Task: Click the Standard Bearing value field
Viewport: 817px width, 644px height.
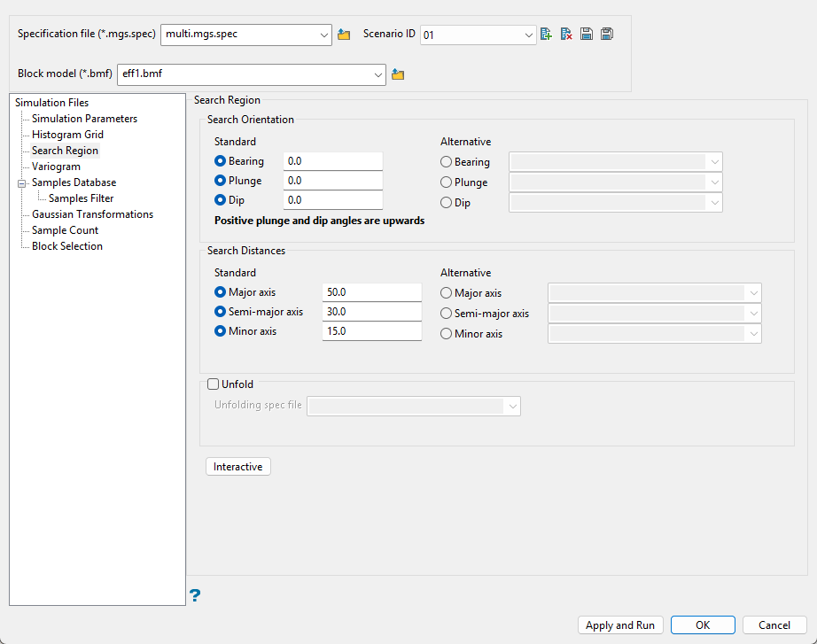Action: 332,162
